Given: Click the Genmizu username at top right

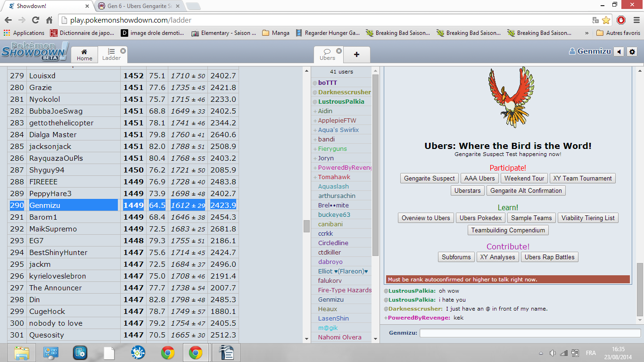Looking at the screenshot, I should (590, 51).
